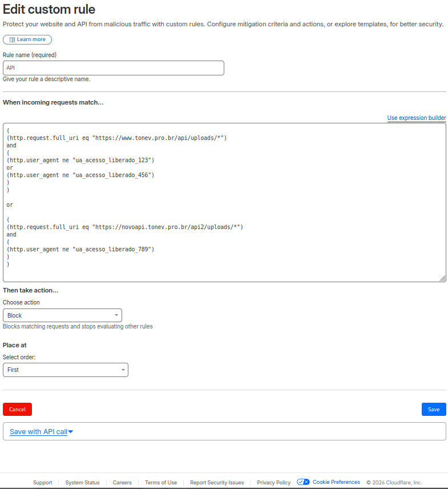Click Report Security Issues link
This screenshot has width=448, height=489.
coord(217,483)
